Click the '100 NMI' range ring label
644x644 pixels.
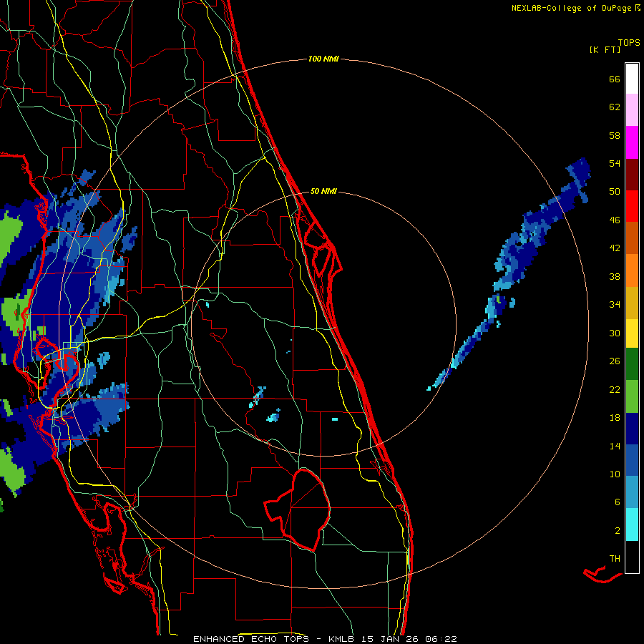click(x=323, y=59)
